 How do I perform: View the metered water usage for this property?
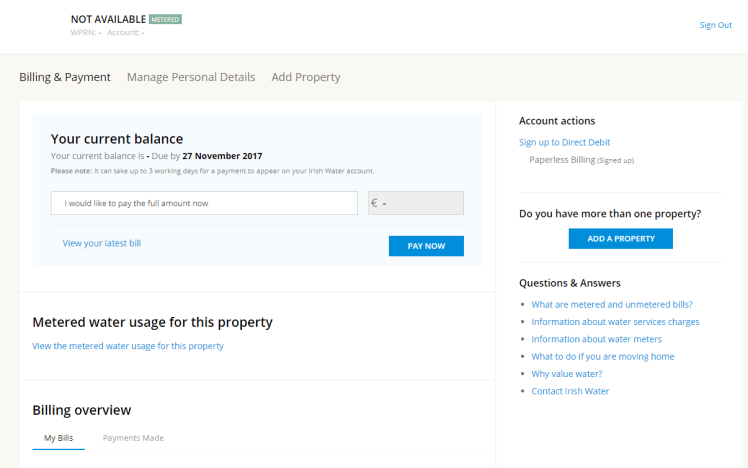pyautogui.click(x=128, y=346)
